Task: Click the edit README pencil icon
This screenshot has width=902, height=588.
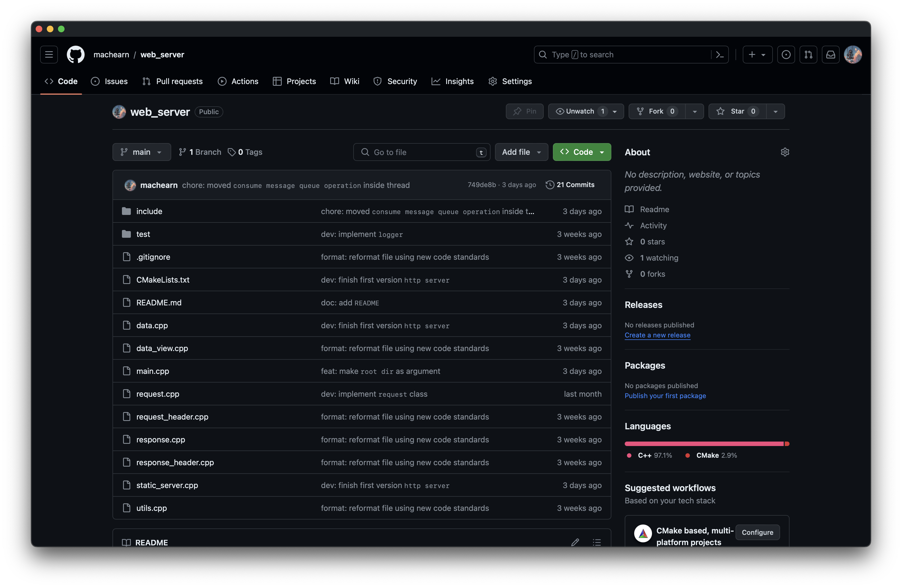Action: 575,542
